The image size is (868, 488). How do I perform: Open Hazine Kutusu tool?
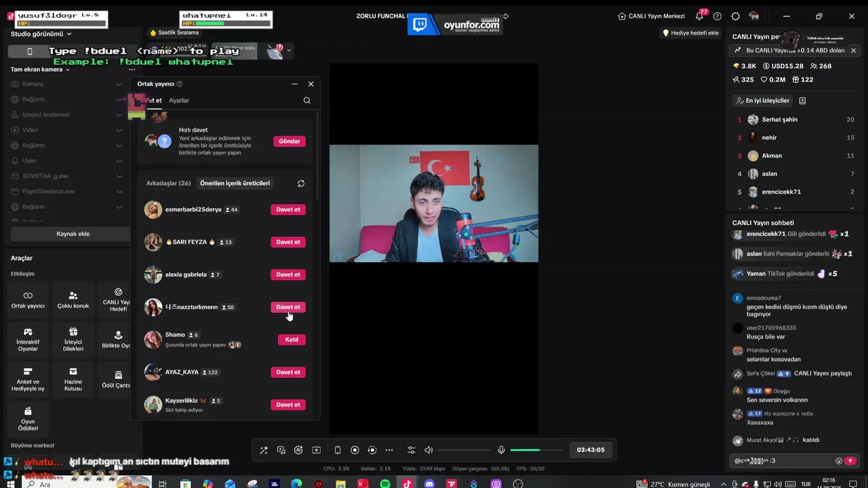click(73, 380)
